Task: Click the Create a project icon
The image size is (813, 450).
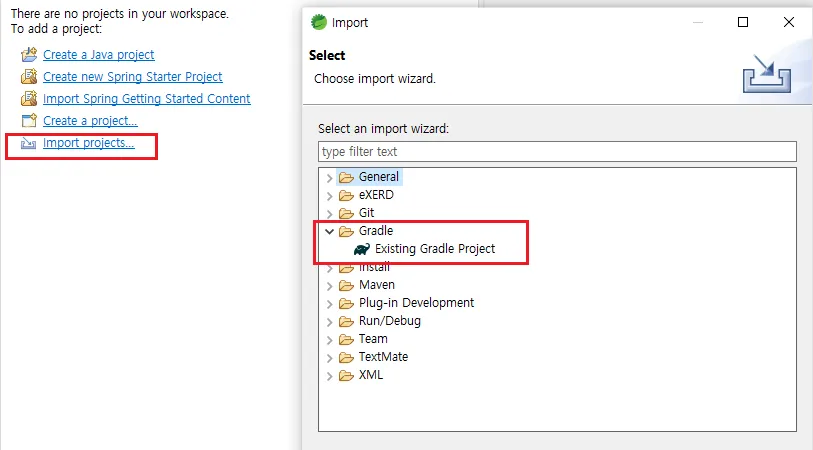Action: (x=29, y=121)
